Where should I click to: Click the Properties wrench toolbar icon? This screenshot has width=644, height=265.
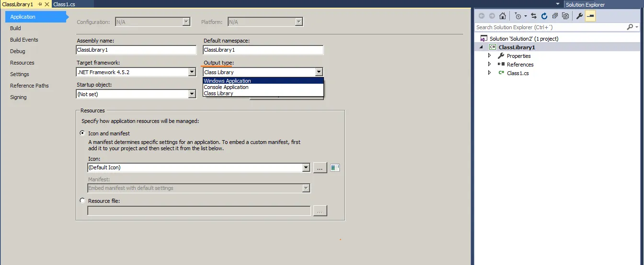coord(579,16)
